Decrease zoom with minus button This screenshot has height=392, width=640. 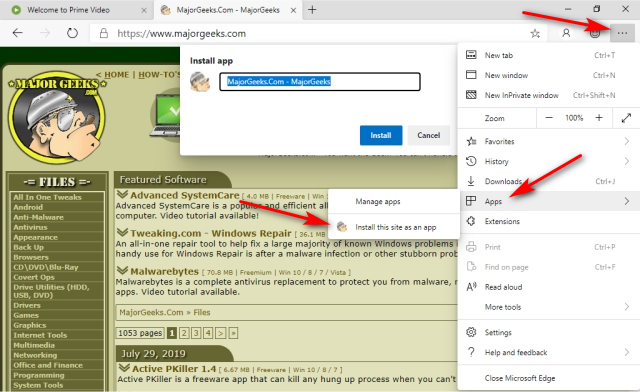(x=549, y=118)
